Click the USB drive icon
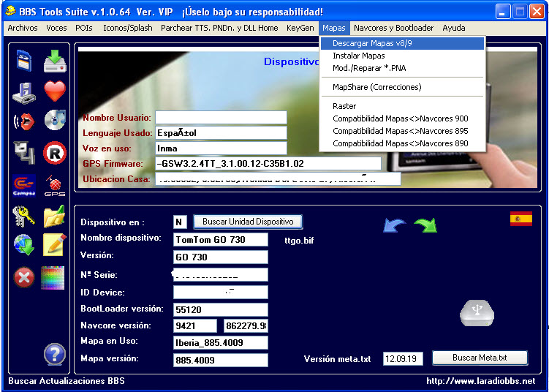 click(477, 313)
